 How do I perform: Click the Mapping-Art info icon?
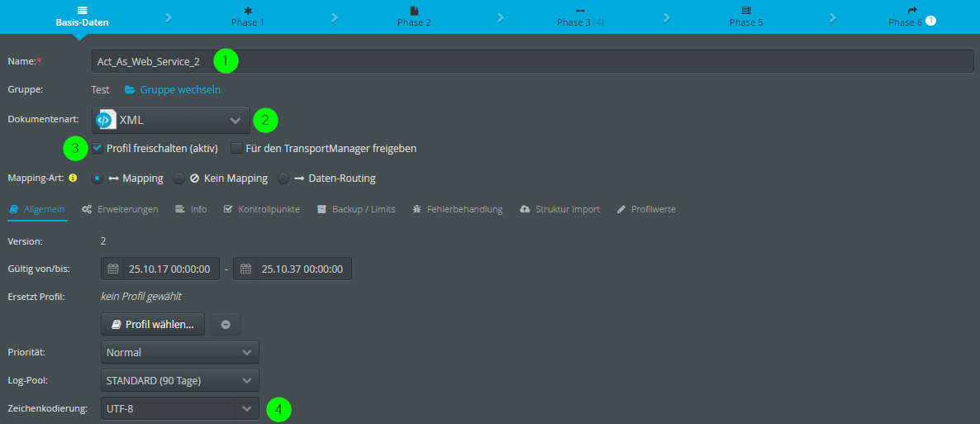(73, 179)
